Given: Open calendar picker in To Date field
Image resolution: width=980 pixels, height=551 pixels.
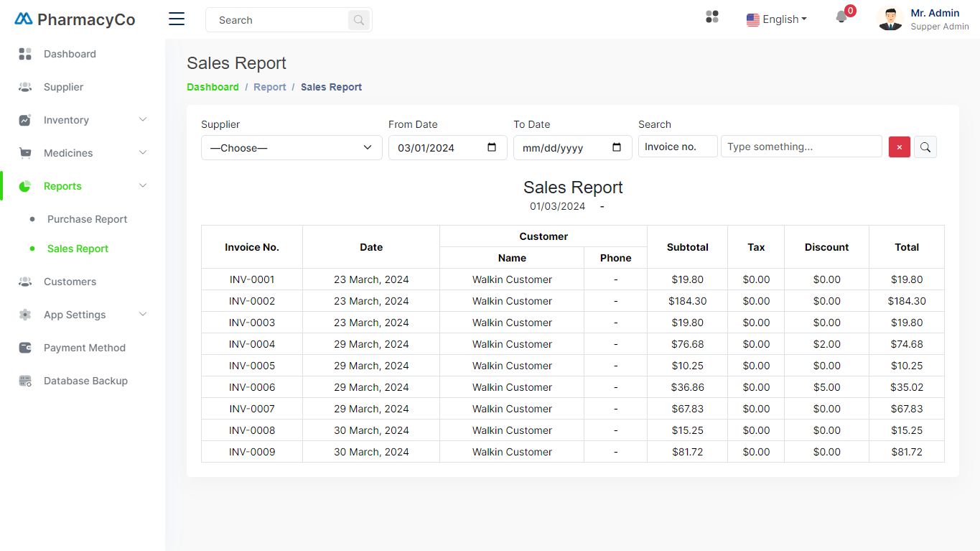Looking at the screenshot, I should coord(617,147).
